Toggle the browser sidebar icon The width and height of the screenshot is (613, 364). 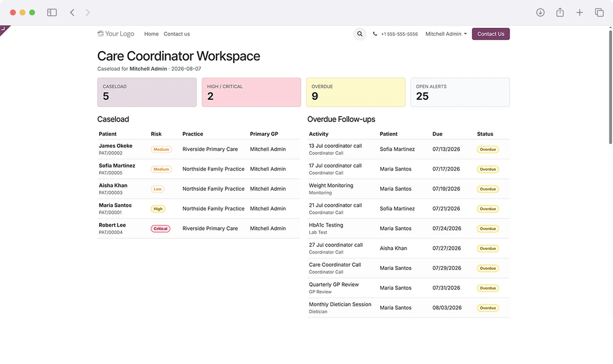[52, 12]
